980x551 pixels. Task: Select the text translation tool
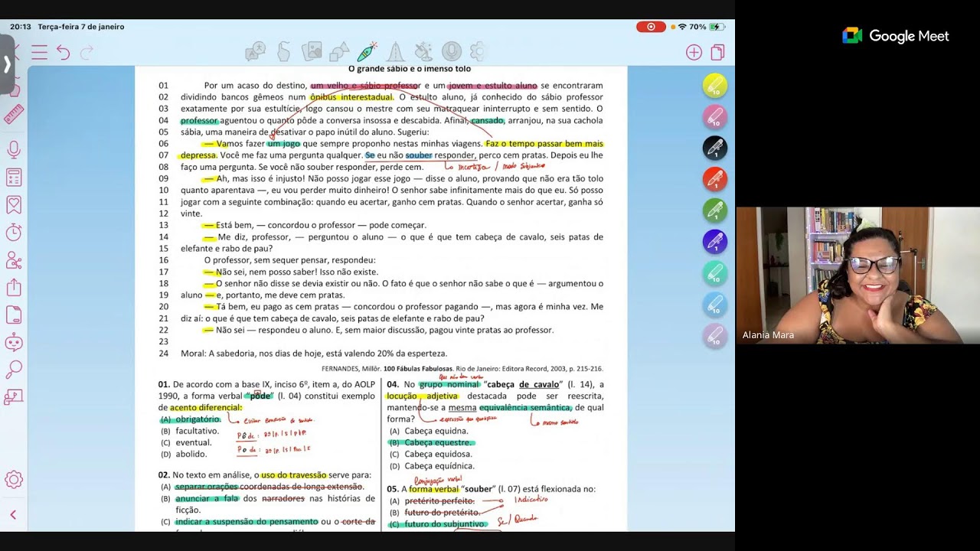click(255, 52)
